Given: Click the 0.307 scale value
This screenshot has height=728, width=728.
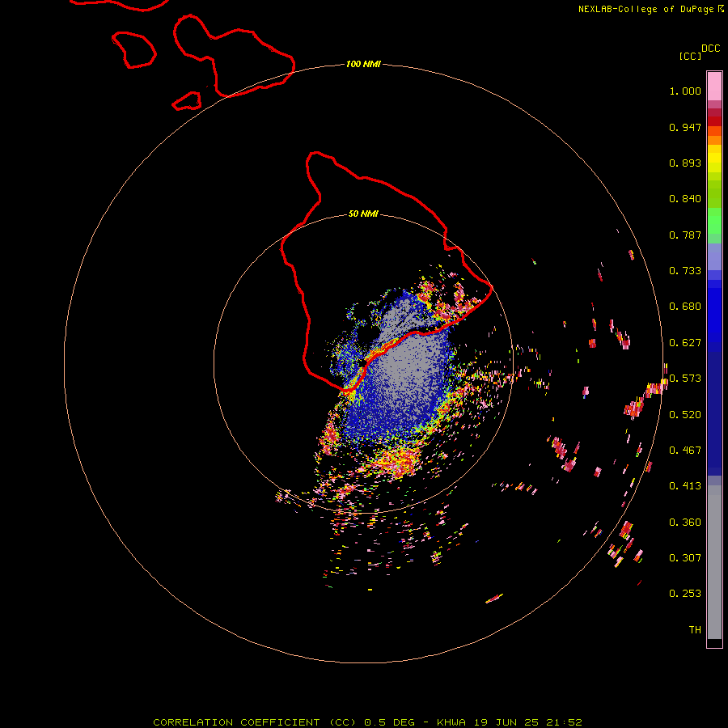Looking at the screenshot, I should (x=685, y=558).
